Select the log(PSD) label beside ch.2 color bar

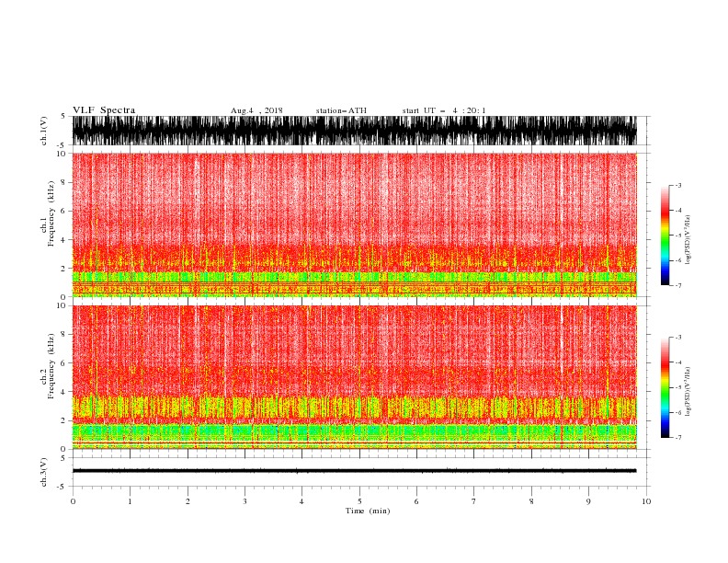(x=688, y=392)
